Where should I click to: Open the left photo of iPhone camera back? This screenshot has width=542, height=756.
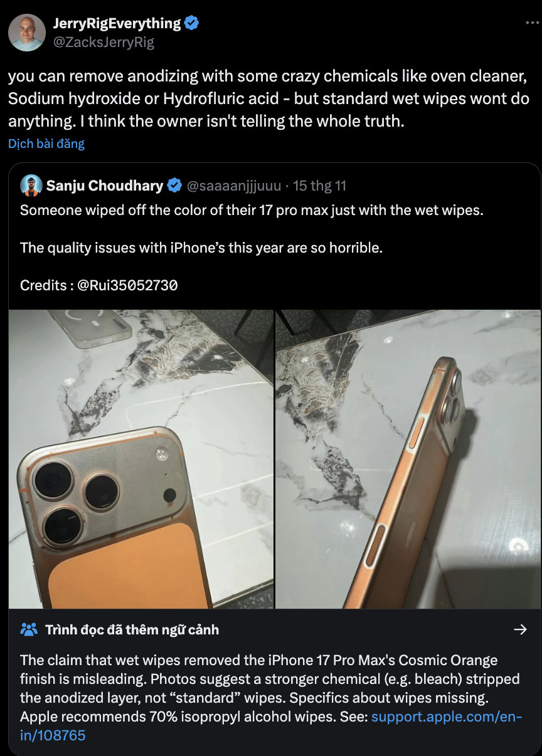pyautogui.click(x=141, y=459)
